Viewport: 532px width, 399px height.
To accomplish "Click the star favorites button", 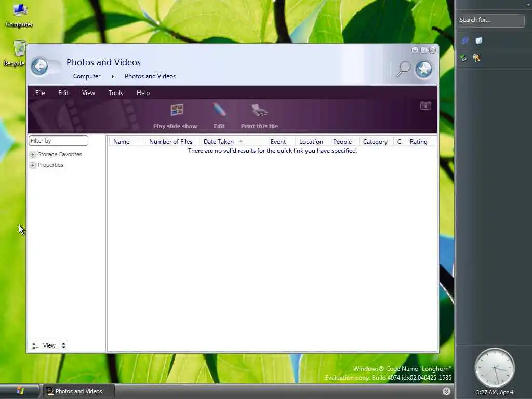I will (x=424, y=69).
